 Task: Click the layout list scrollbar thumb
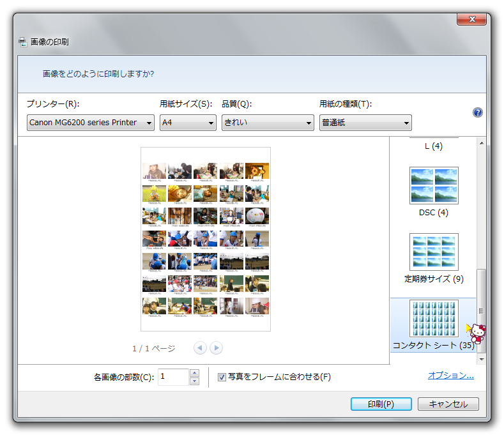pyautogui.click(x=482, y=310)
